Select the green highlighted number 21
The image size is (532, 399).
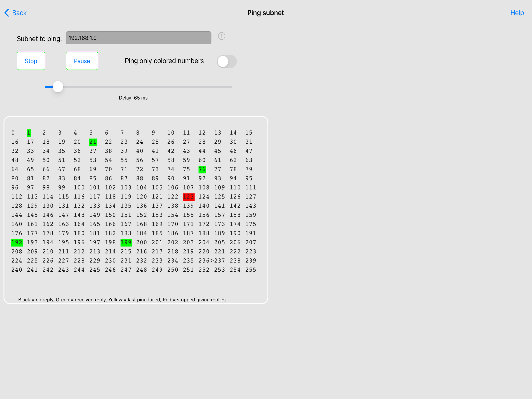(93, 142)
